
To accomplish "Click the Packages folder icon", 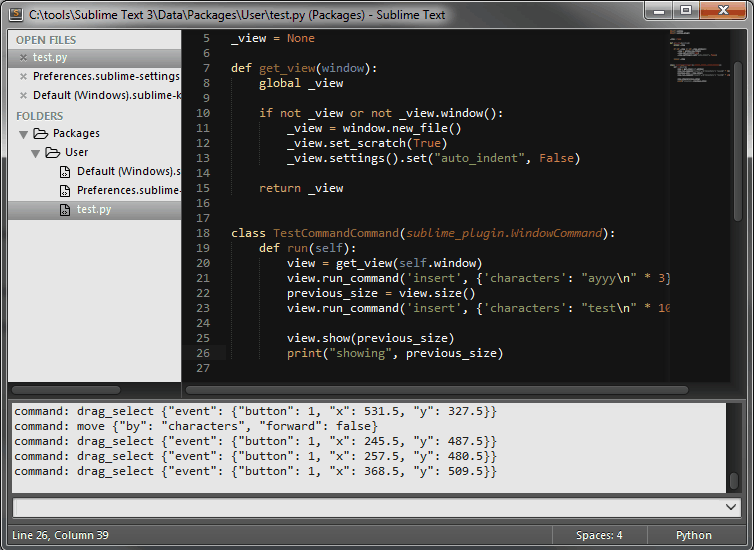I will [x=41, y=134].
